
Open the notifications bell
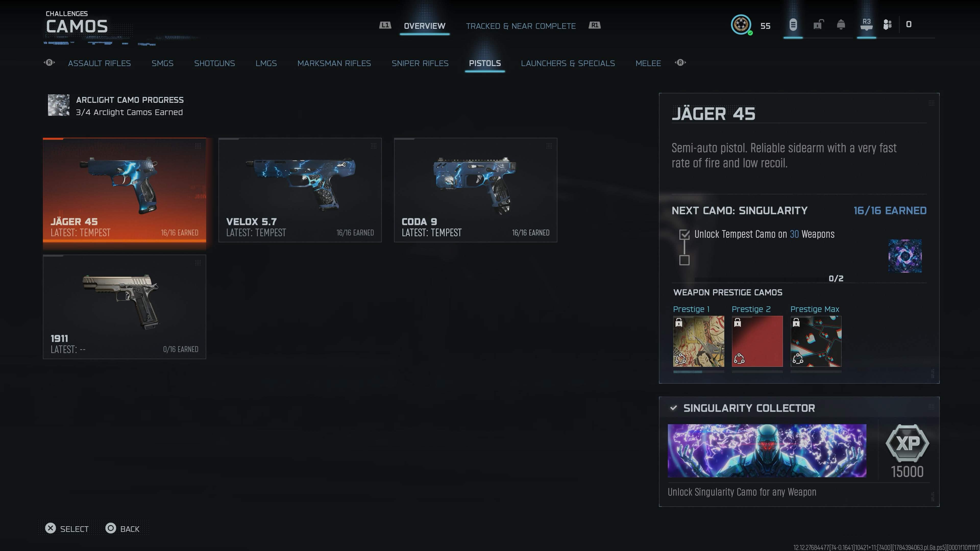841,25
